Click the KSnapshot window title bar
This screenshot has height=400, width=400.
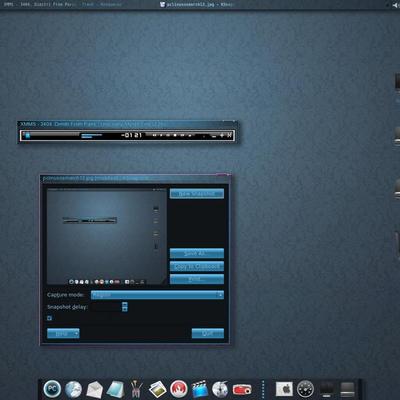[x=135, y=178]
